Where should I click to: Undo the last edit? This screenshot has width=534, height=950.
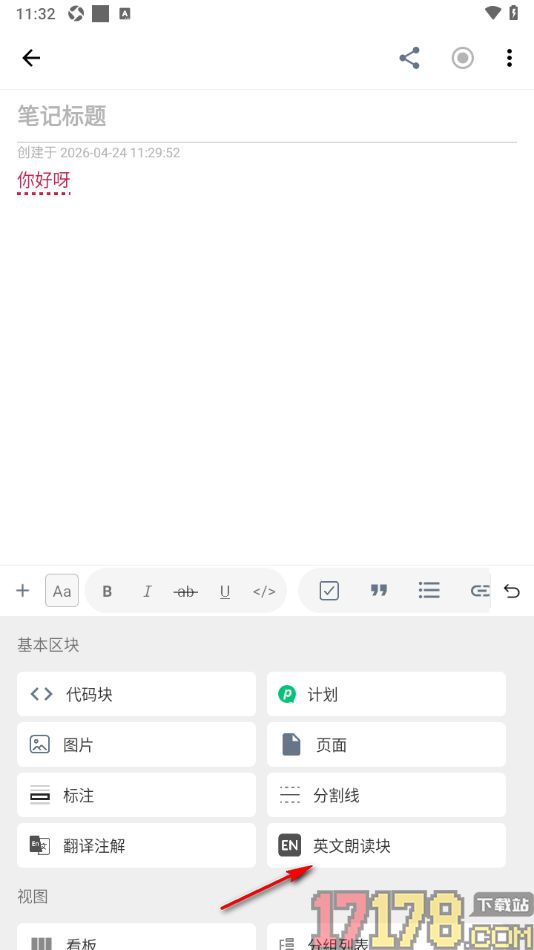tap(512, 591)
